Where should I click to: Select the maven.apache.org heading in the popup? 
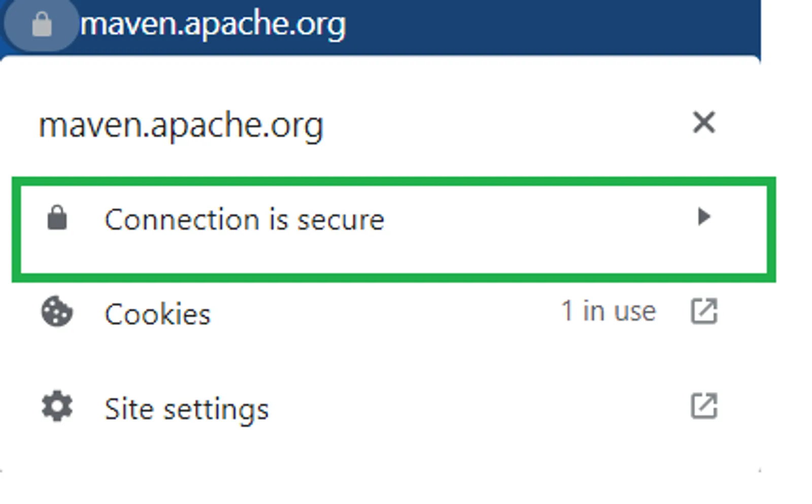(x=181, y=125)
